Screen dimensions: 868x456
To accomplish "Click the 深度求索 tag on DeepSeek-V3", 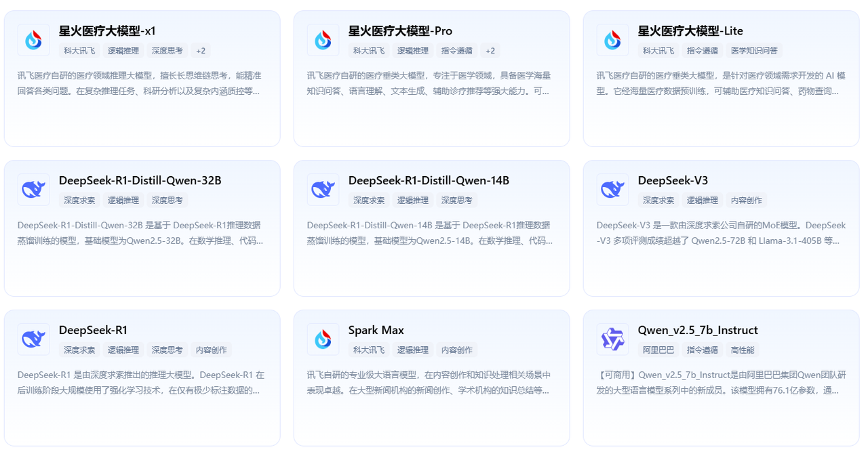I will 658,201.
